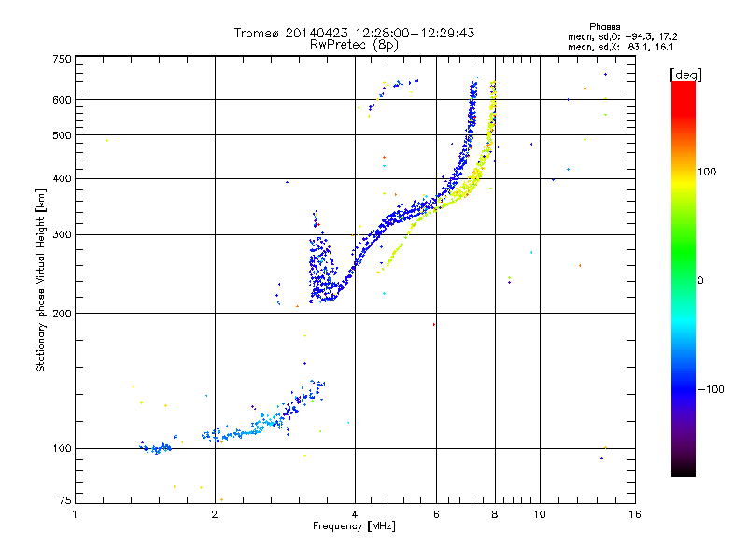Click the plot title 'Tromsø 20140423 12:28:00–12:29:43'
The width and height of the screenshot is (747, 560).
354,33
